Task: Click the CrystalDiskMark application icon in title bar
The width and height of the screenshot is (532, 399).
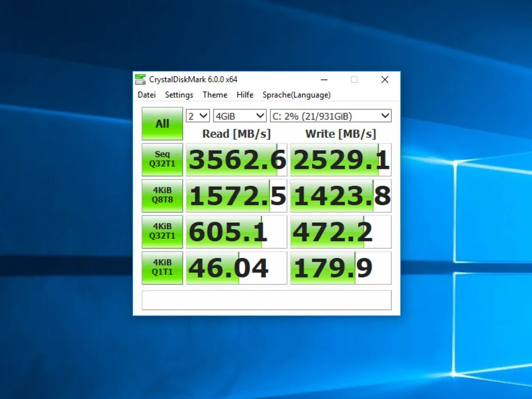Action: [140, 79]
